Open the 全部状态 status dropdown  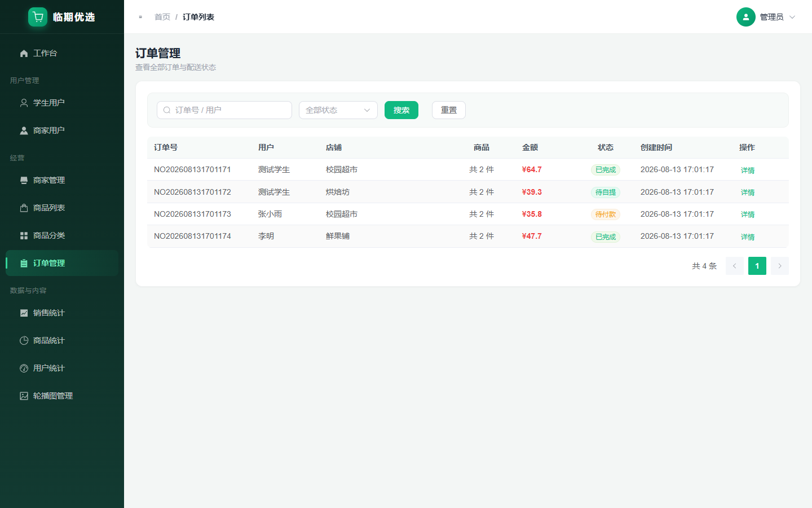point(338,110)
